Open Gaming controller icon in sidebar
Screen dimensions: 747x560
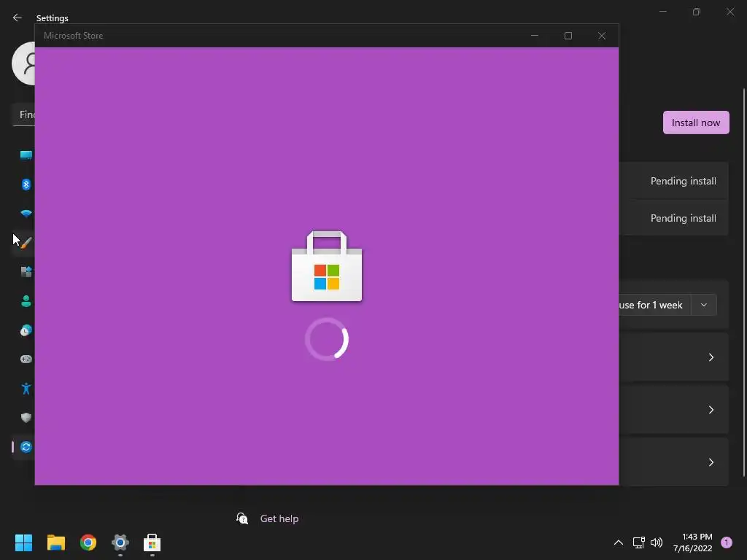[26, 359]
